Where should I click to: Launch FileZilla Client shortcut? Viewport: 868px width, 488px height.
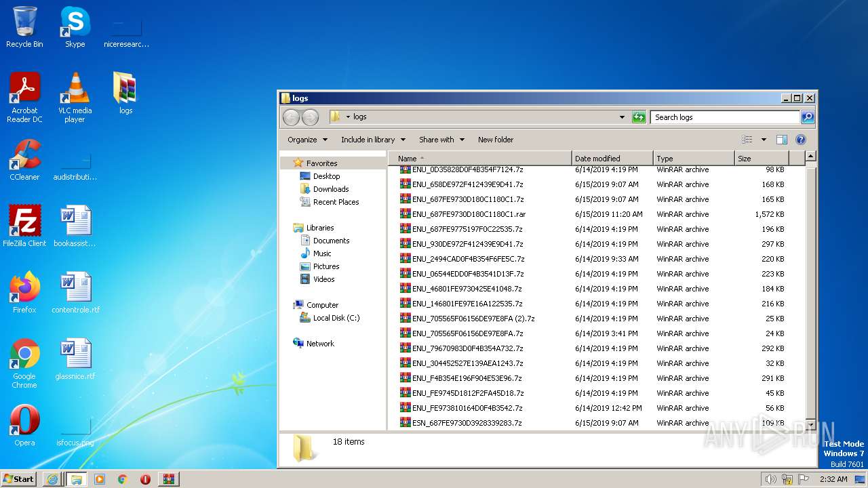[x=24, y=226]
